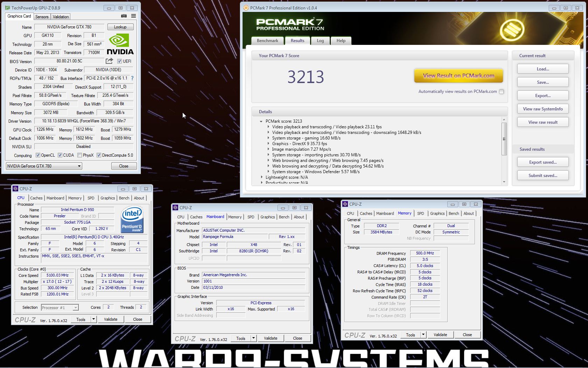
Task: Open the Log tab in PCMark 7
Action: pos(320,41)
